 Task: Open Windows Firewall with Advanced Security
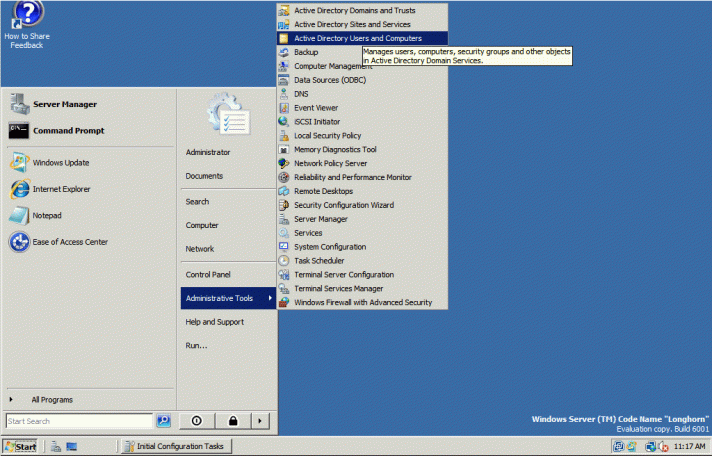click(362, 302)
